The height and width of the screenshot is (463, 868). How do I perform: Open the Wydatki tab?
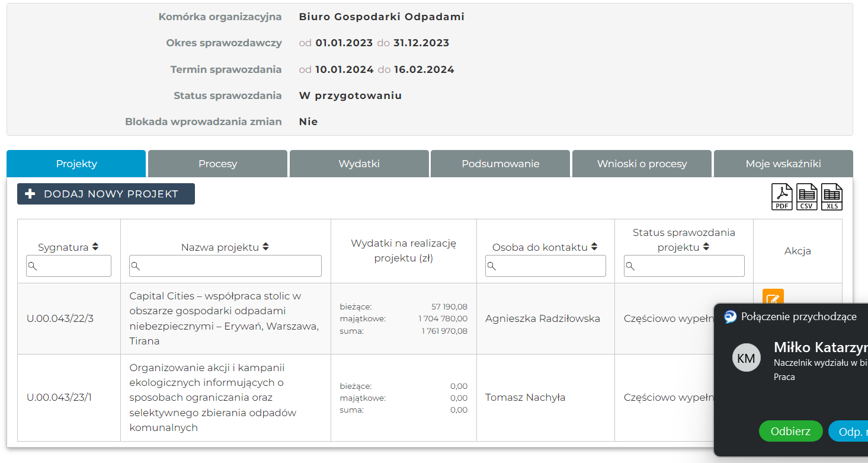(359, 164)
